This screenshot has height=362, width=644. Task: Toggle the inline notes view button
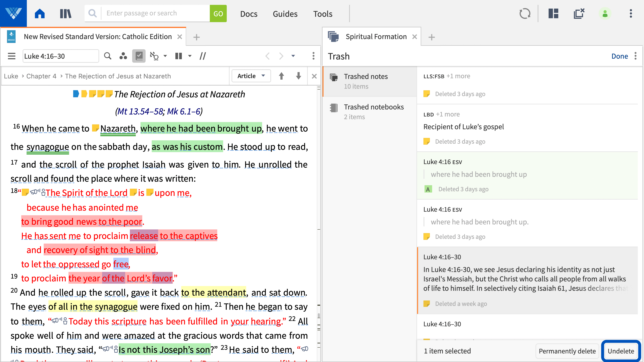(139, 56)
